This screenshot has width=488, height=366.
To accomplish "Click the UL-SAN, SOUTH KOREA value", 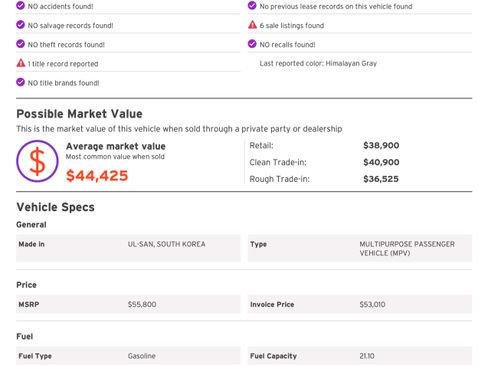I will tap(166, 244).
